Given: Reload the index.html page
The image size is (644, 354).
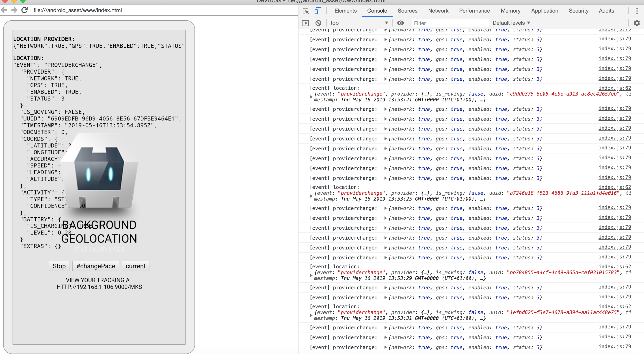Looking at the screenshot, I should click(x=24, y=10).
